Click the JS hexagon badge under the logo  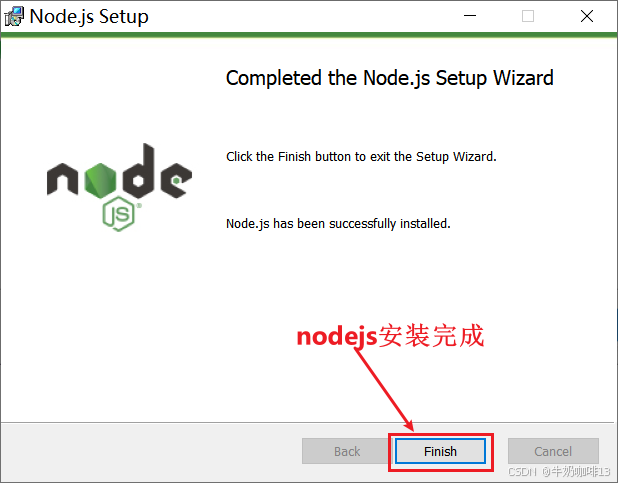click(x=119, y=213)
